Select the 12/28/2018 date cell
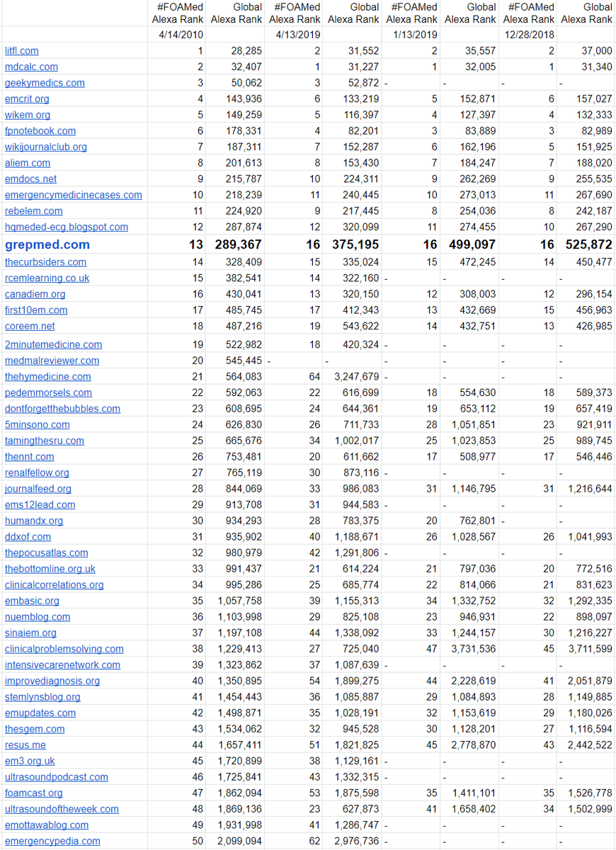The height and width of the screenshot is (850, 616). (x=528, y=34)
